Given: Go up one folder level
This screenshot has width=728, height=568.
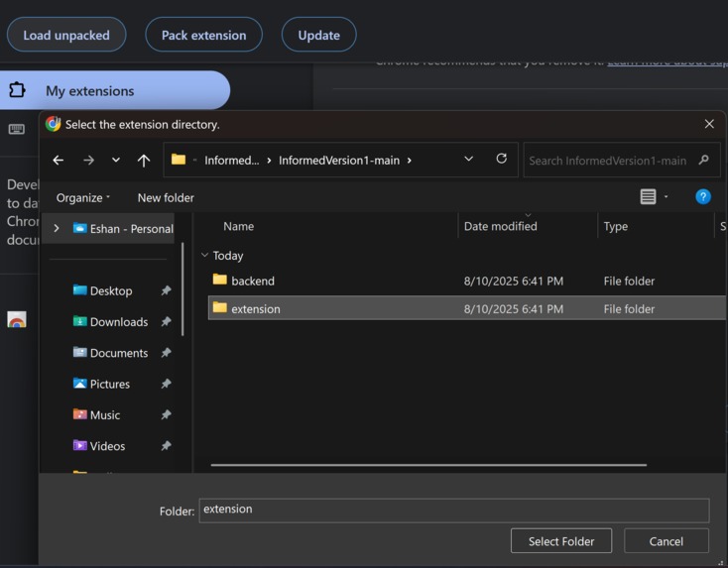Looking at the screenshot, I should click(x=144, y=161).
